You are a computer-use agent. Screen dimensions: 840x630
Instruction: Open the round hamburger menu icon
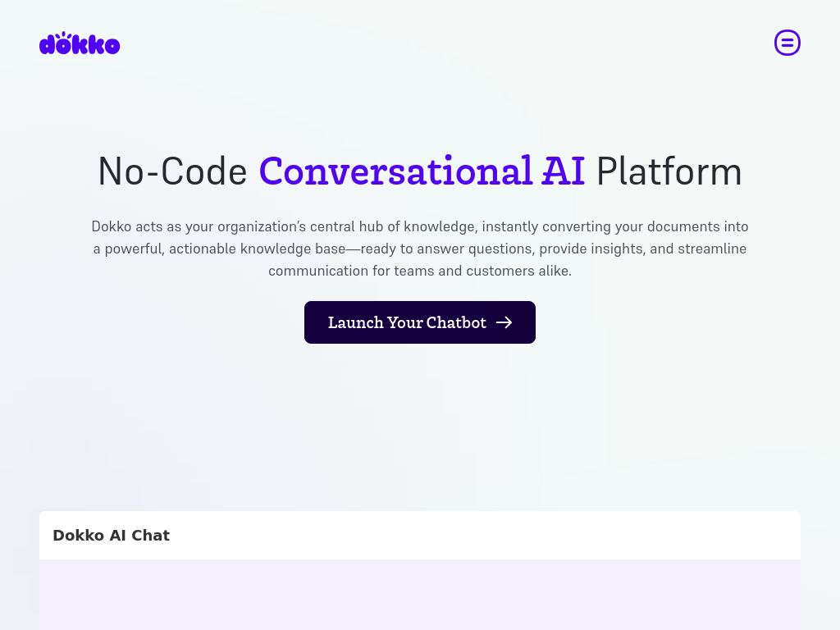(x=787, y=43)
